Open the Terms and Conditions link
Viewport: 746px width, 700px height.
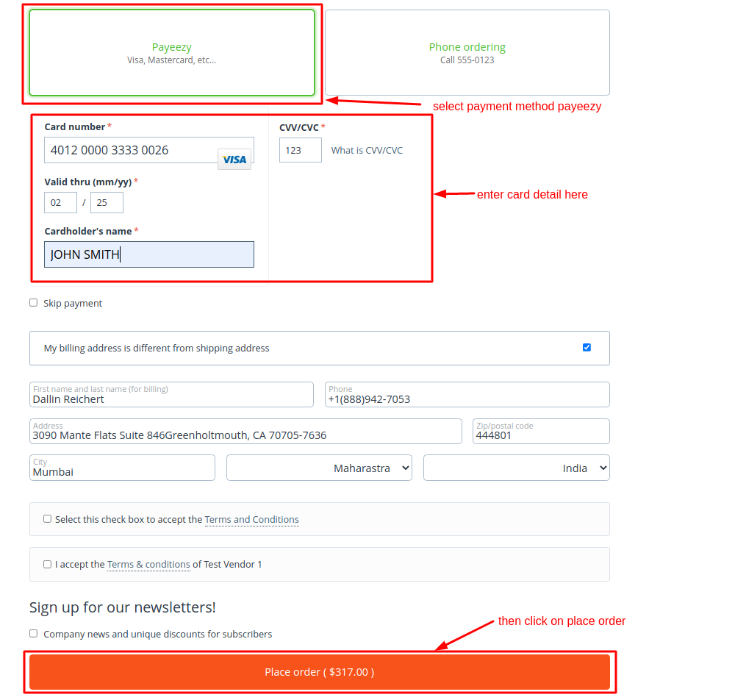251,520
